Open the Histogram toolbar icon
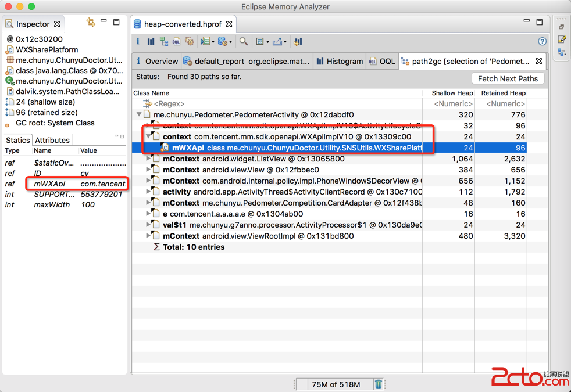Screen dimensions: 571x392 (151, 42)
